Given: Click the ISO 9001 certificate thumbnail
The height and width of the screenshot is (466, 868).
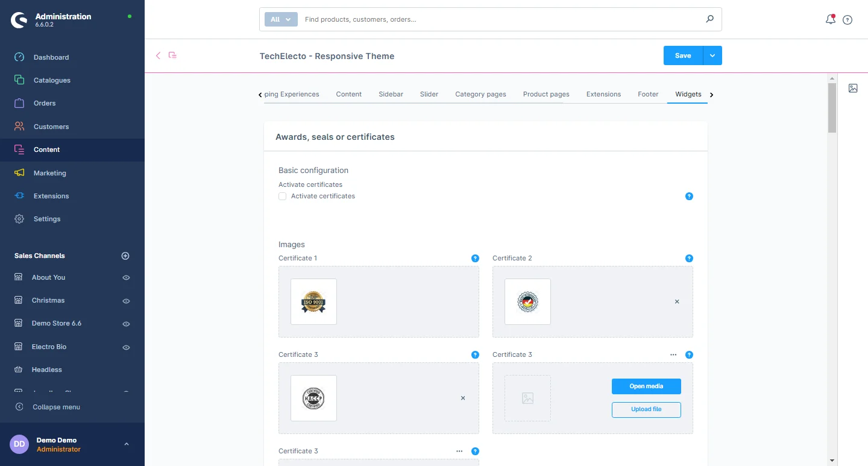Looking at the screenshot, I should pyautogui.click(x=313, y=302).
